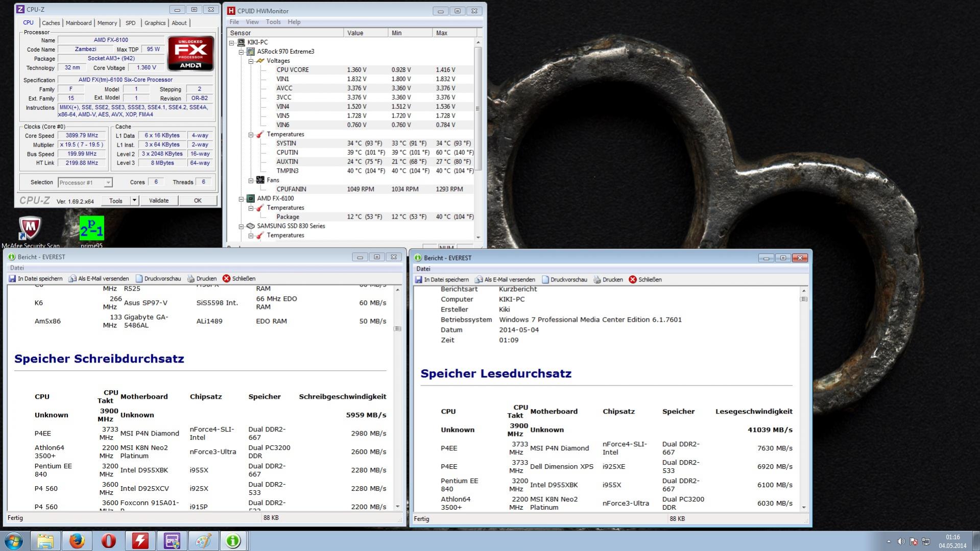Switch to the Graphics tab in CPU-Z
The width and height of the screenshot is (980, 551).
click(155, 23)
